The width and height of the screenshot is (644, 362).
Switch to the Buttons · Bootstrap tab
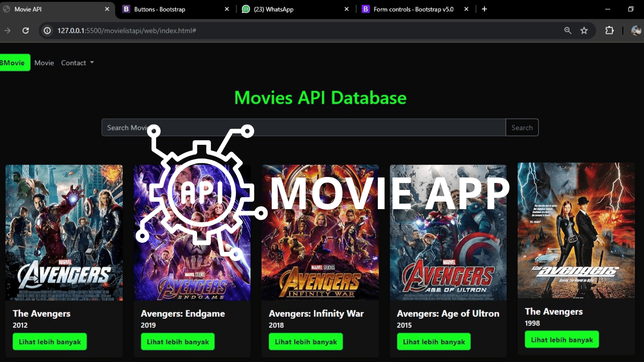coord(175,9)
